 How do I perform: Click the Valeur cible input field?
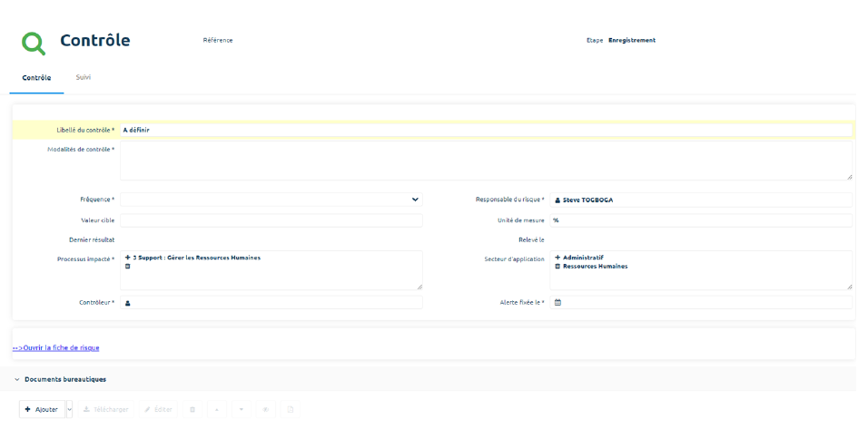click(271, 220)
